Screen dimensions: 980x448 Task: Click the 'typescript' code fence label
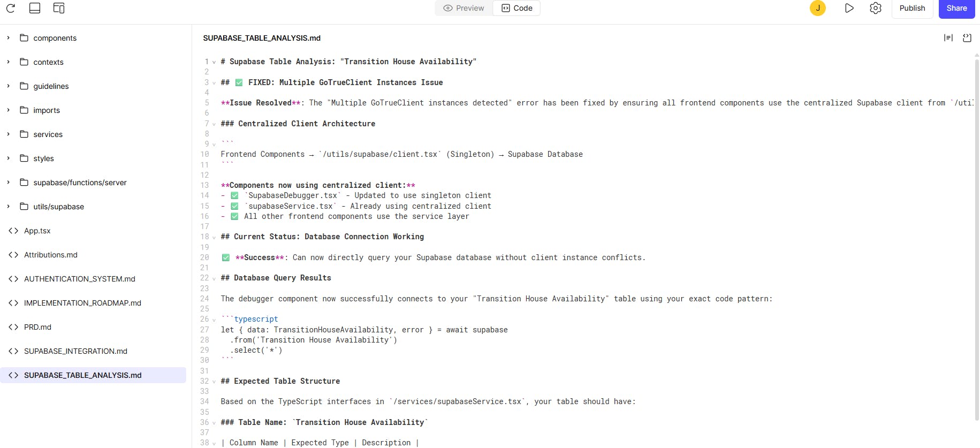tap(256, 319)
